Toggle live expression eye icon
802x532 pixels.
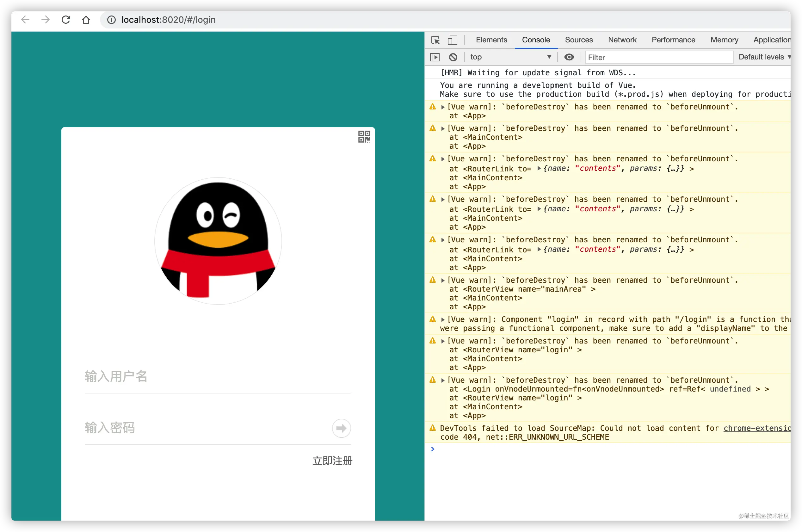click(x=569, y=57)
